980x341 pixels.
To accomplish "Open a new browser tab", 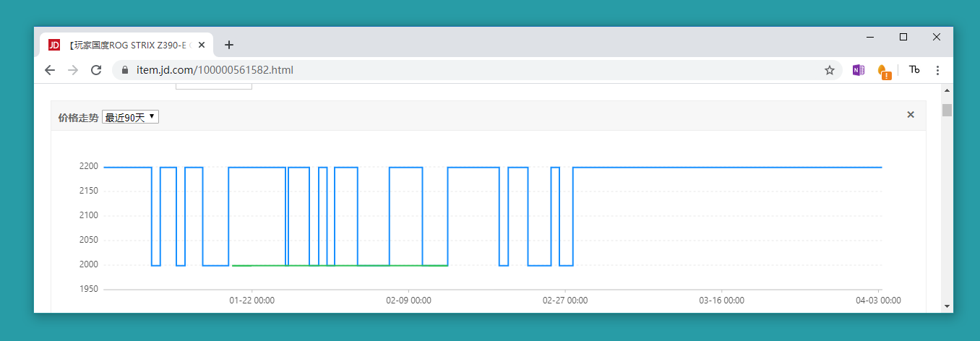I will point(229,45).
